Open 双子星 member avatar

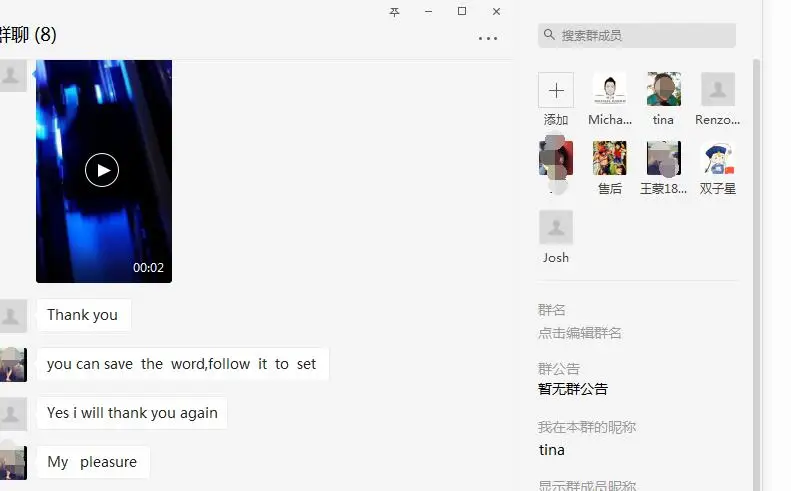[718, 158]
